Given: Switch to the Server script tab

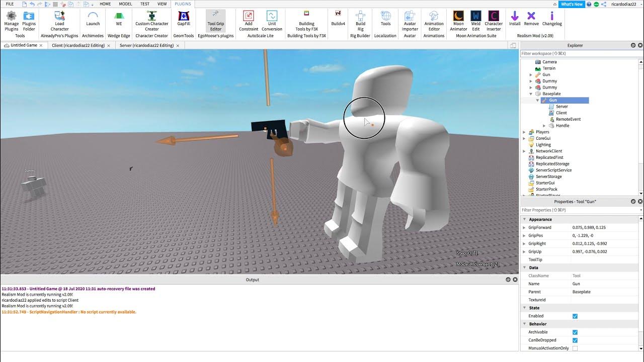Looking at the screenshot, I should 146,45.
